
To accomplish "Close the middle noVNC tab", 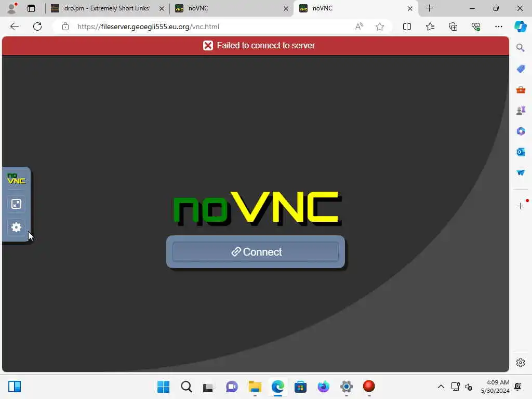I will [x=286, y=8].
